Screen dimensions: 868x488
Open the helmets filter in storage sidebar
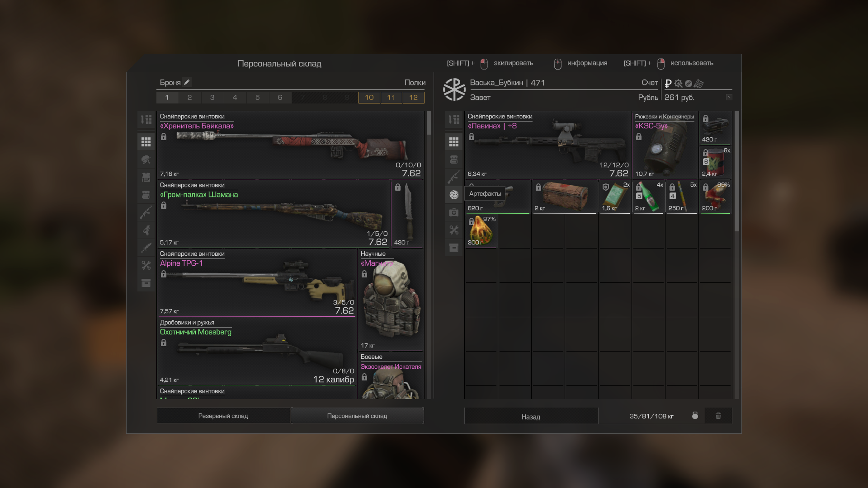pos(146,160)
